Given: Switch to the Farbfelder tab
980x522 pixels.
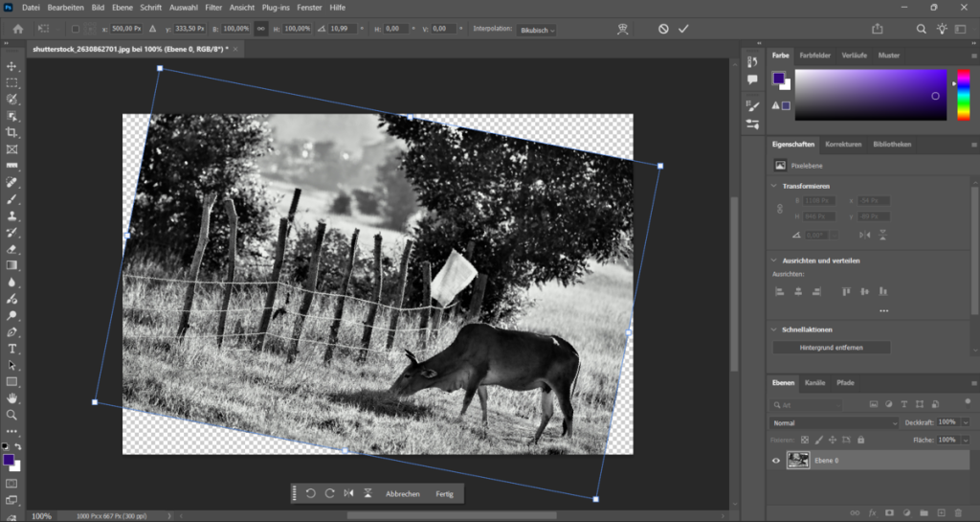Looking at the screenshot, I should [815, 55].
